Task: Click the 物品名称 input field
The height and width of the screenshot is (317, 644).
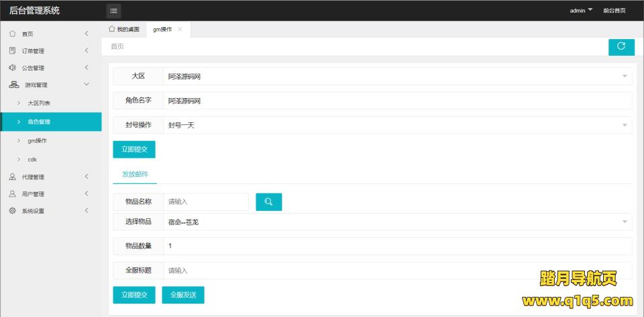Action: 205,201
